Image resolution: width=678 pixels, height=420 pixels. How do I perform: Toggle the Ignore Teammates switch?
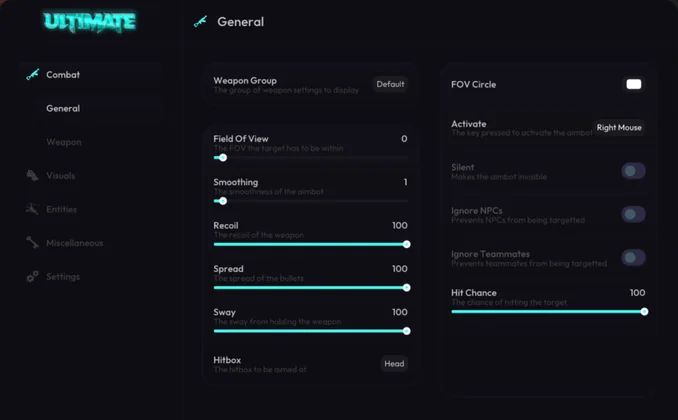pyautogui.click(x=633, y=257)
